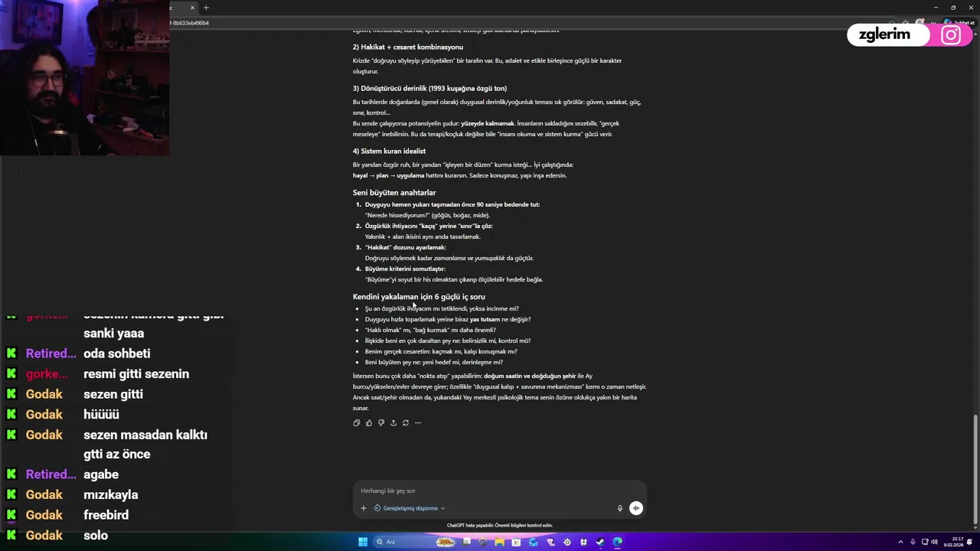This screenshot has width=980, height=551.
Task: Open Microsoft Edge from the taskbar
Action: click(x=617, y=542)
